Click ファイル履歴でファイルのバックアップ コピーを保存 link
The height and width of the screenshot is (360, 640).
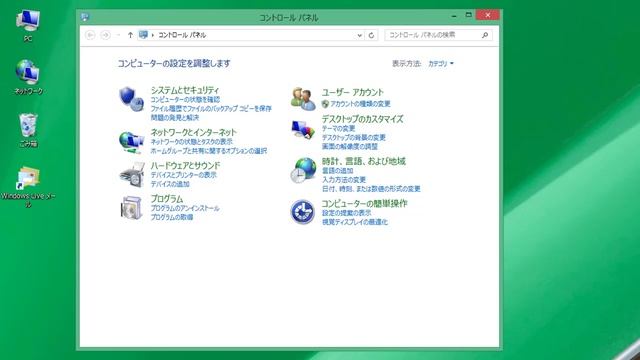211,109
